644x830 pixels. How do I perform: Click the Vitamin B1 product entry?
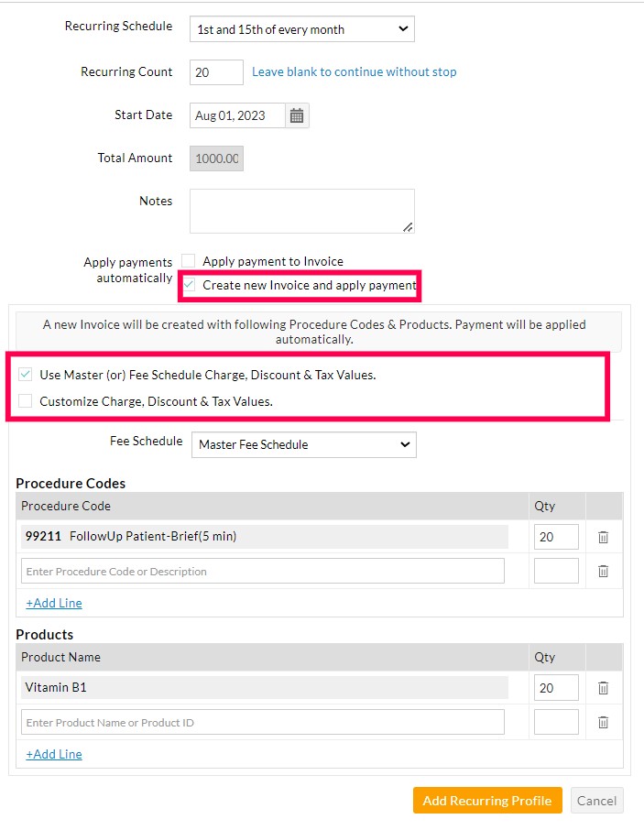point(265,688)
